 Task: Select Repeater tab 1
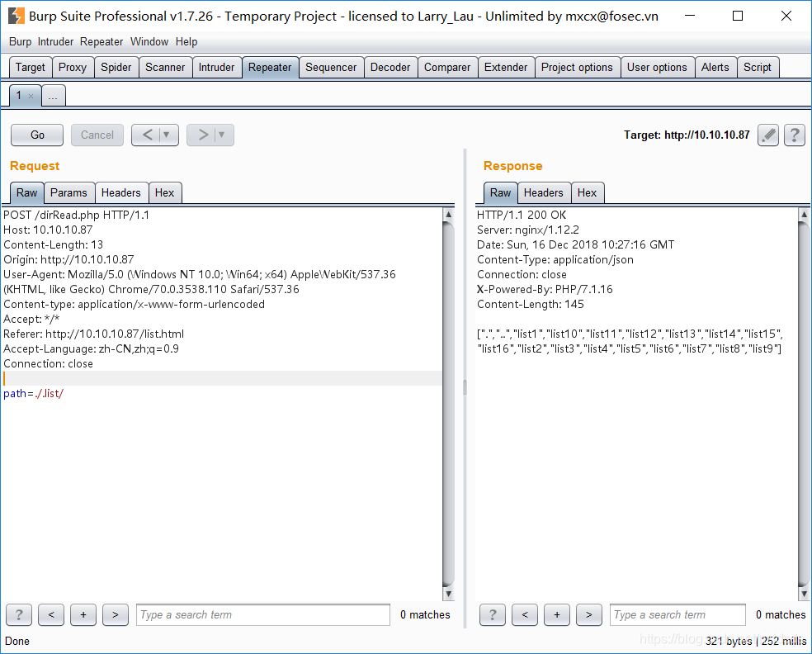pyautogui.click(x=19, y=95)
